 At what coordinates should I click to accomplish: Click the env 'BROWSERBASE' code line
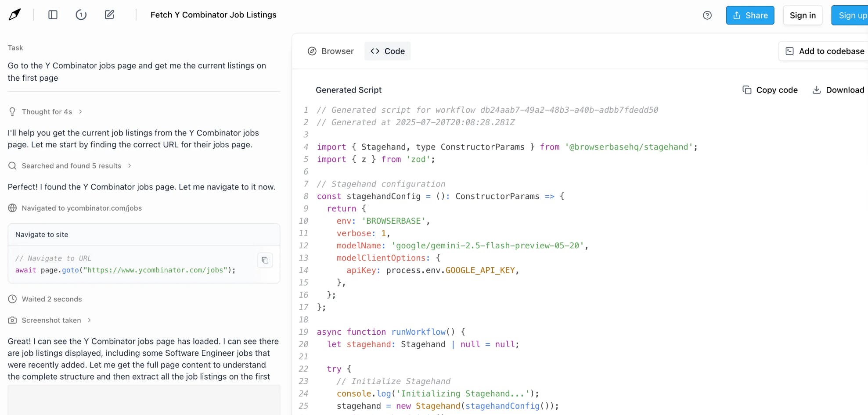pos(383,221)
